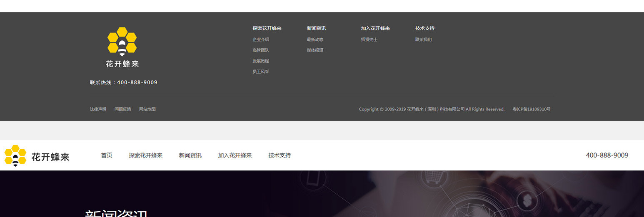
Task: Select 技术支持 in the navigation bar
Action: coord(280,155)
